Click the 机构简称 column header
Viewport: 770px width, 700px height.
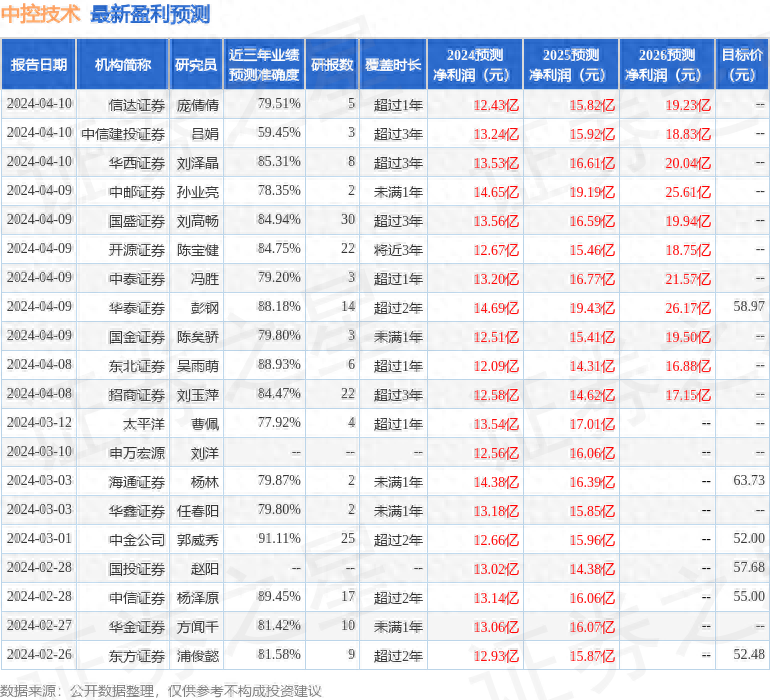coord(122,65)
